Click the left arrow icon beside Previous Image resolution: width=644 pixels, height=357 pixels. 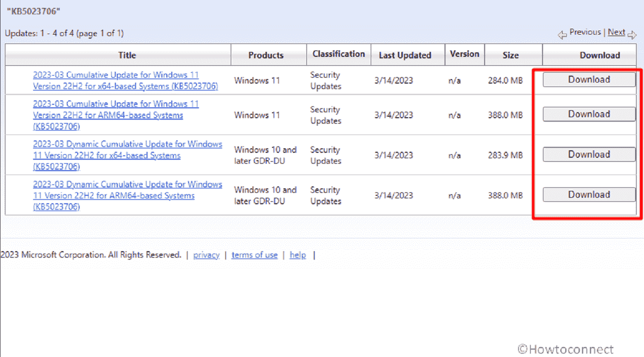562,35
